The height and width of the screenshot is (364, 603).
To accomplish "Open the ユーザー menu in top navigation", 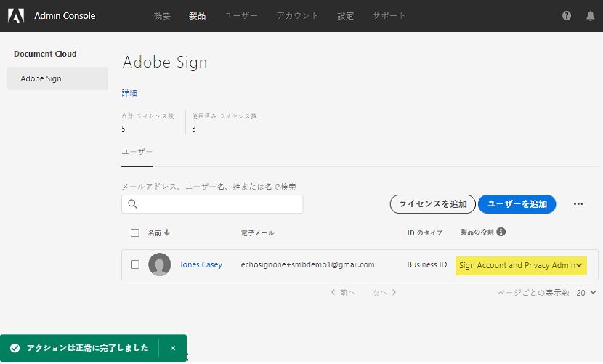I will pyautogui.click(x=240, y=16).
